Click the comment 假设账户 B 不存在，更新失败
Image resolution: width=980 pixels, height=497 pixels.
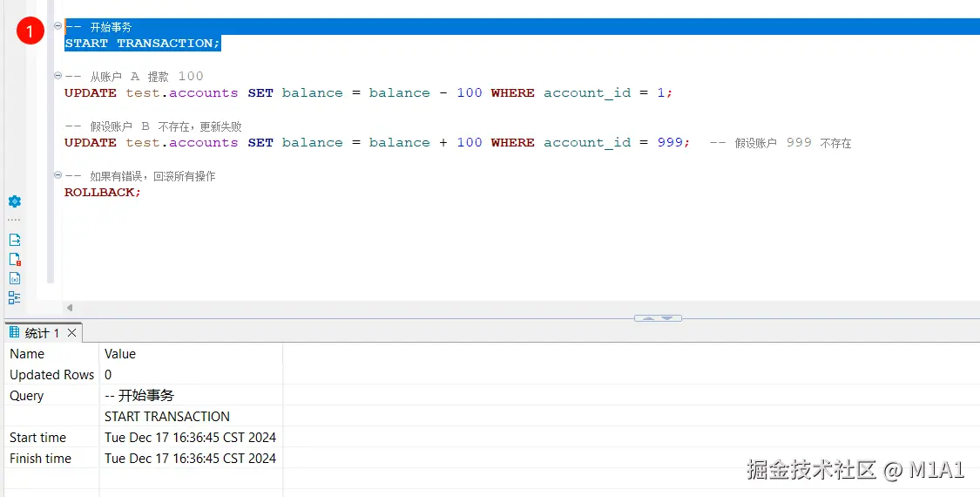[153, 126]
